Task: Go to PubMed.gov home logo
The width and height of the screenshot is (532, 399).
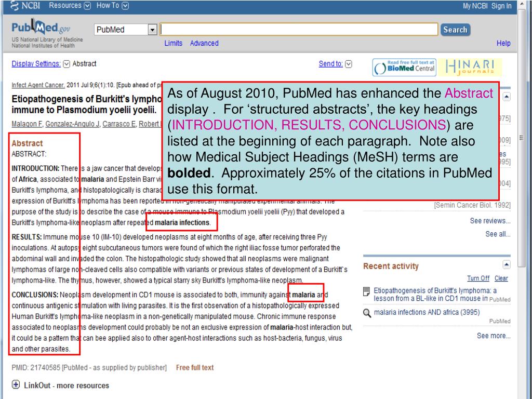Action: [41, 28]
